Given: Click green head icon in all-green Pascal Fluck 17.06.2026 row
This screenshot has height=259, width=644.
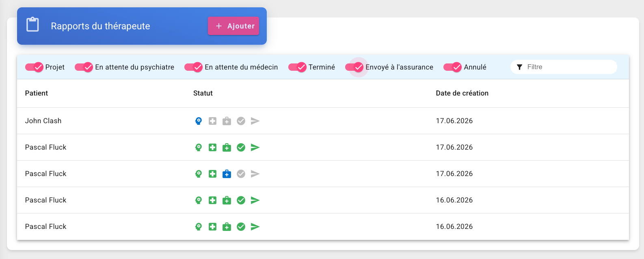Looking at the screenshot, I should [199, 147].
